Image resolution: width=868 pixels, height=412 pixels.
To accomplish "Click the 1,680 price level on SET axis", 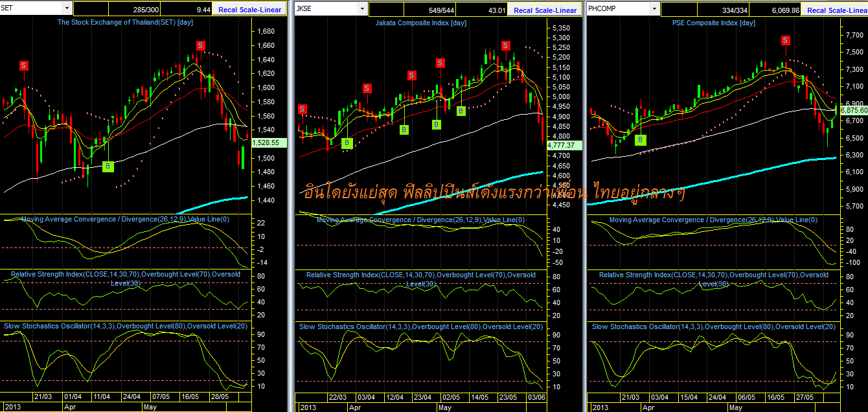I will click(x=266, y=32).
